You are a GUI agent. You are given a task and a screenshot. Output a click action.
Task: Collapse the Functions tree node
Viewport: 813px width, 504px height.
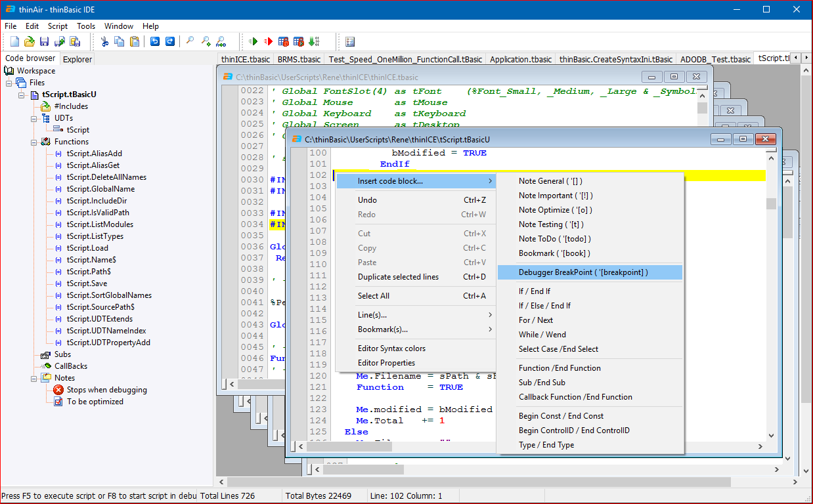pos(33,142)
